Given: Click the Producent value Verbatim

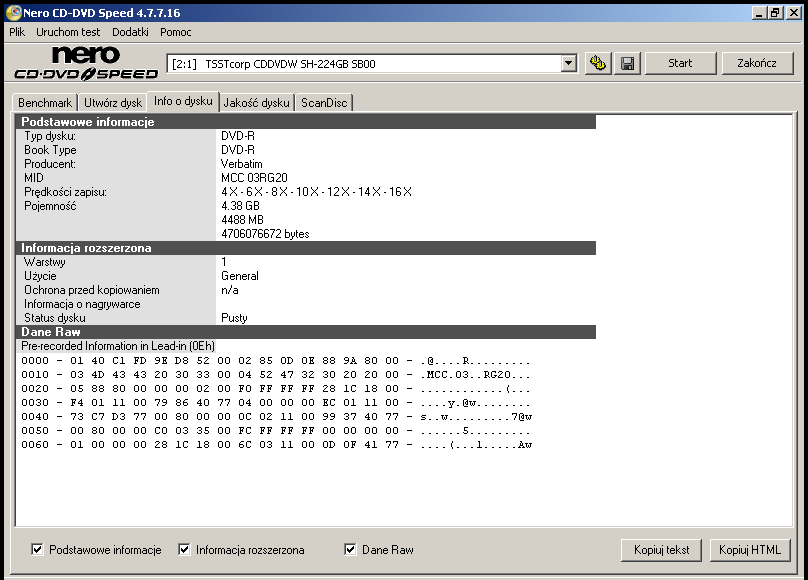Looking at the screenshot, I should point(242,164).
